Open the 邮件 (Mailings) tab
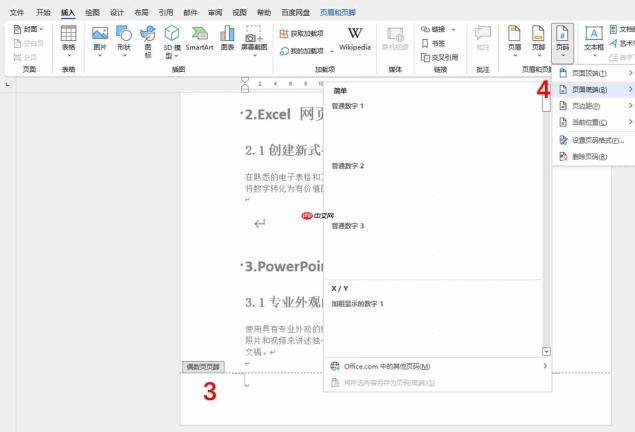 pos(190,13)
